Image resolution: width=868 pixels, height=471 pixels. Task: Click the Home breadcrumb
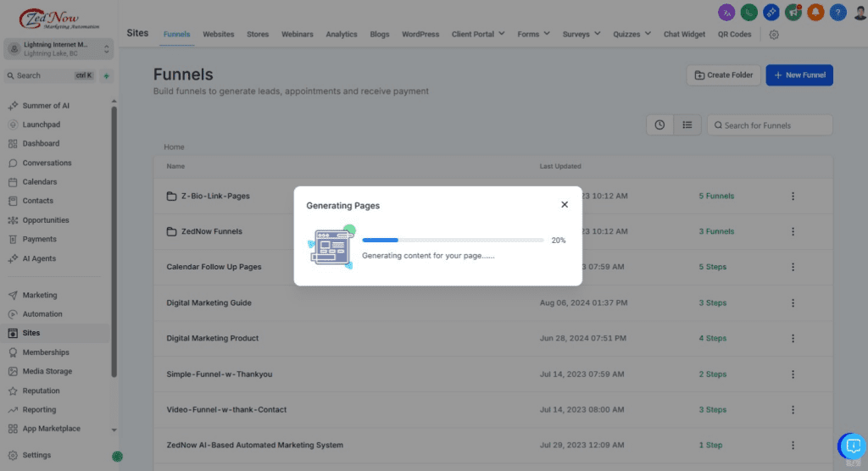click(174, 147)
